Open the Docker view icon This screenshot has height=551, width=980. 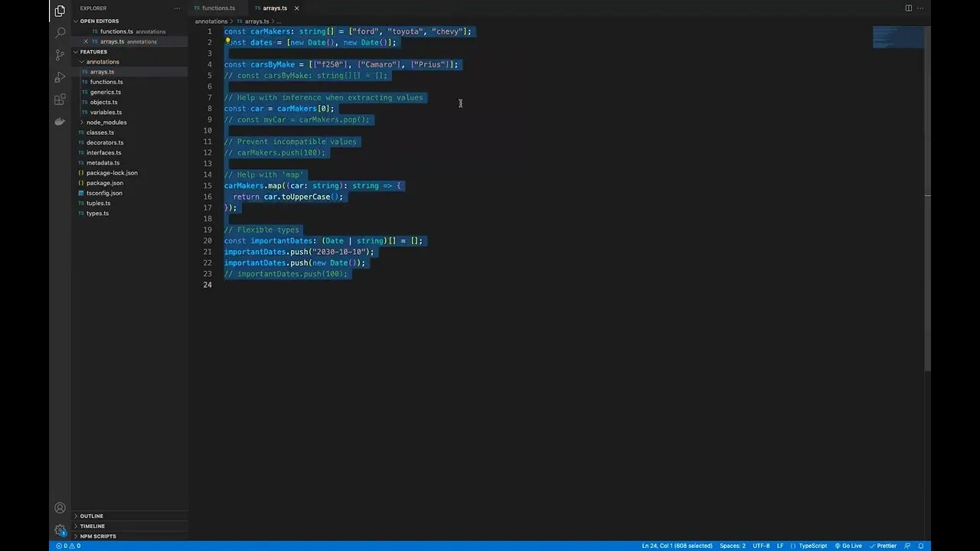tap(60, 121)
